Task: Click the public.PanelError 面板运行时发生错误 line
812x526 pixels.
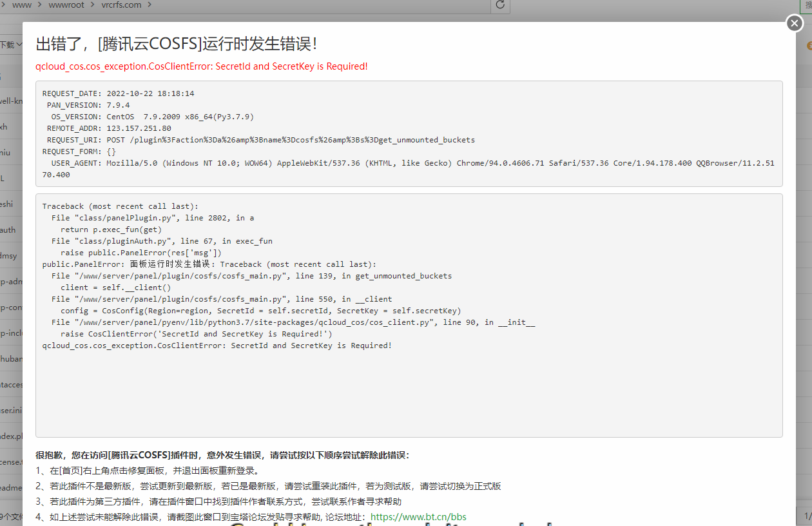Action: coord(209,264)
